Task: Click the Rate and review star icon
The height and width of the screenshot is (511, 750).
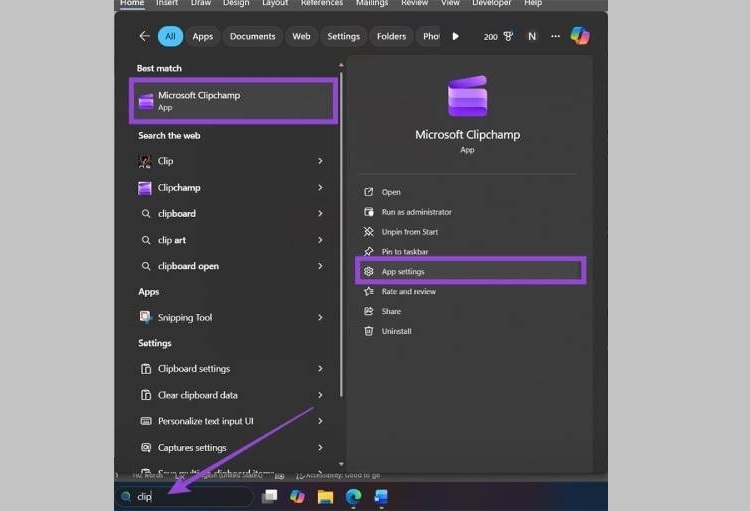Action: [x=368, y=291]
